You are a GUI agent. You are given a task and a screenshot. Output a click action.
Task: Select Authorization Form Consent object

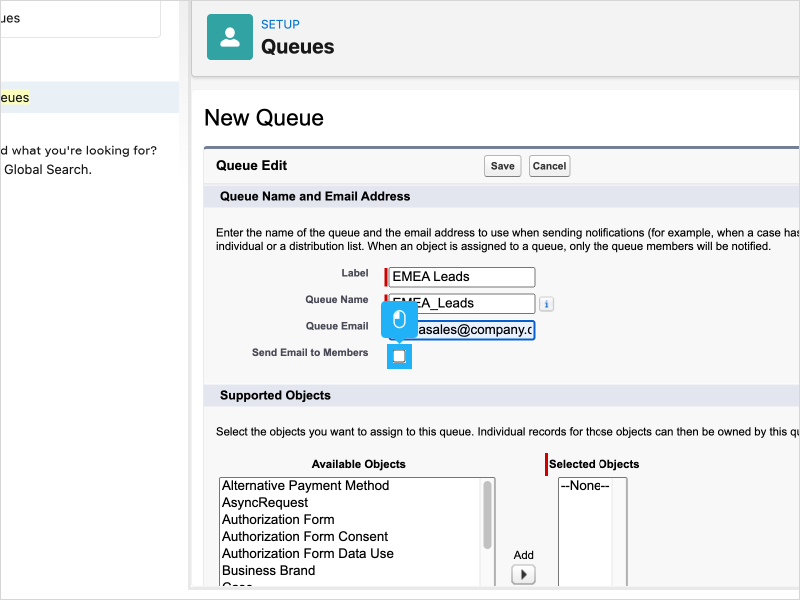pyautogui.click(x=305, y=536)
